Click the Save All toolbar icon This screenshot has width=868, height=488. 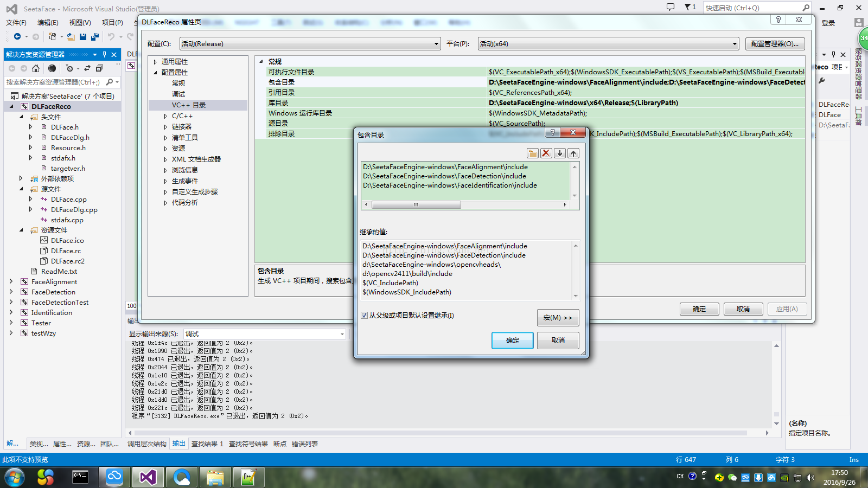95,36
